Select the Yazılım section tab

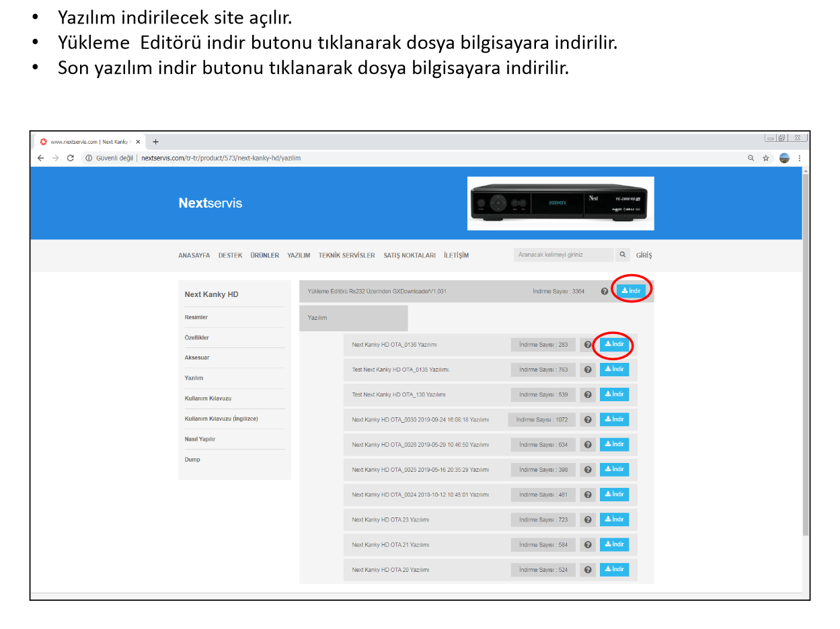[354, 318]
